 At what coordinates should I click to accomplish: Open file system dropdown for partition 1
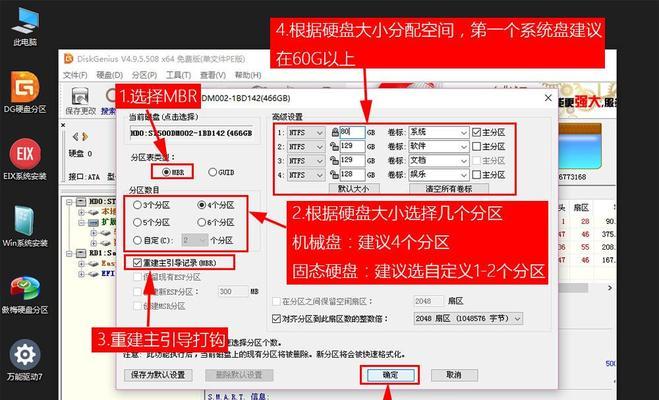306,133
